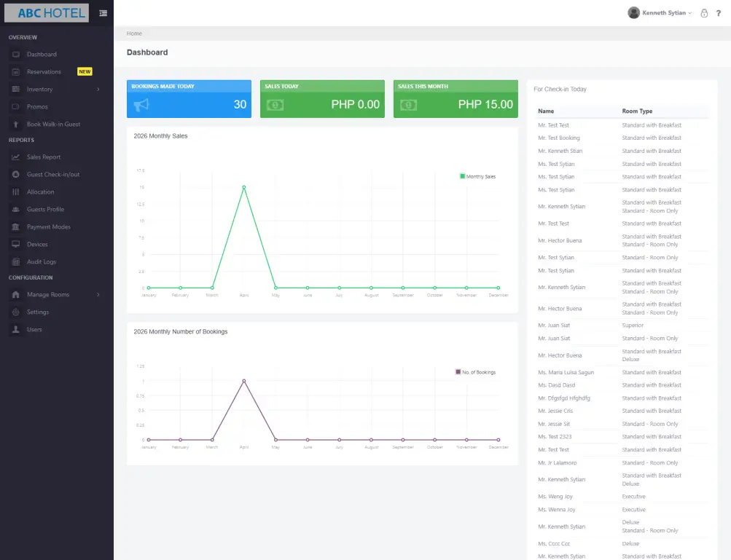Click the Audit Logs icon
The image size is (731, 560).
[16, 262]
